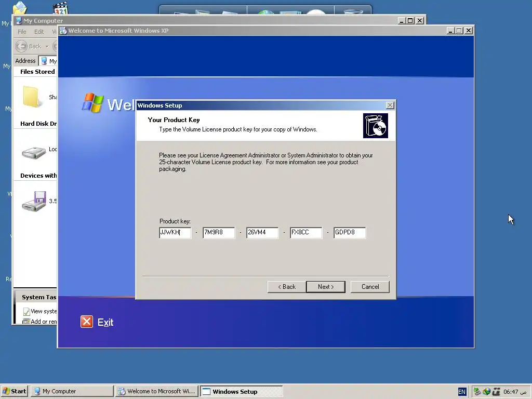Click My Computer title bar icon
Viewport: 532px width, 399px height.
19,21
